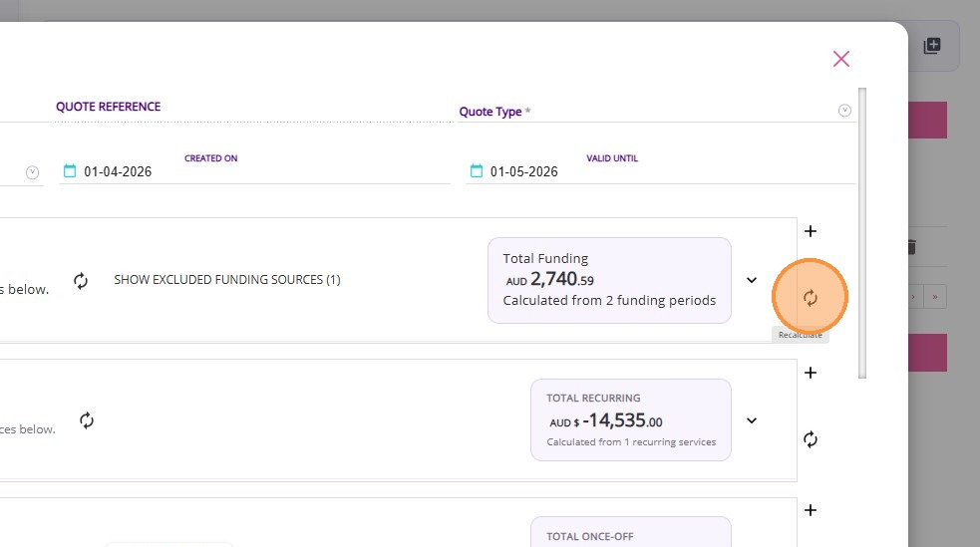Click the dialog's vertical scrollbar
Viewport: 980px width, 547px height.
[862, 231]
